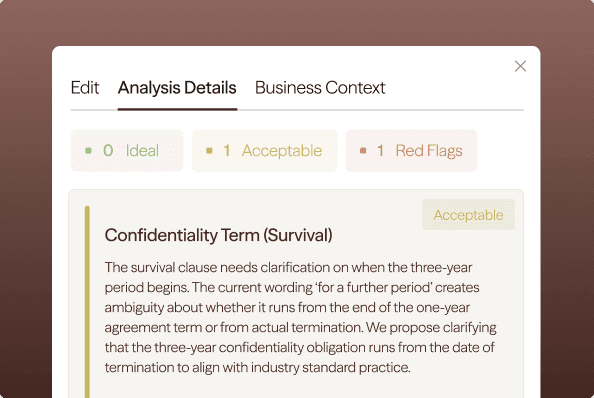Screen dimensions: 594x398
Task: Open the Confidentiality Term (Survival) heading
Action: (x=219, y=235)
